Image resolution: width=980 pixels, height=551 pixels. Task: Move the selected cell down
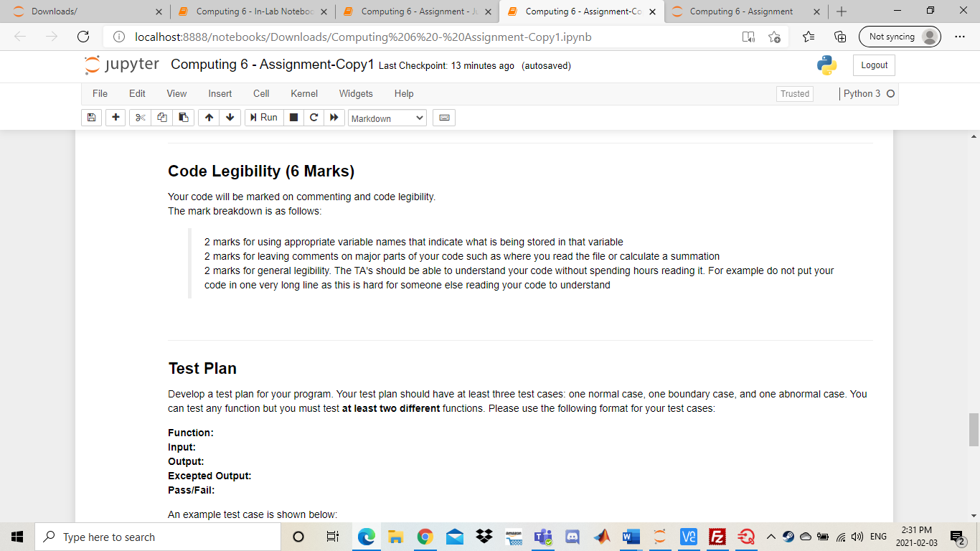click(x=230, y=118)
